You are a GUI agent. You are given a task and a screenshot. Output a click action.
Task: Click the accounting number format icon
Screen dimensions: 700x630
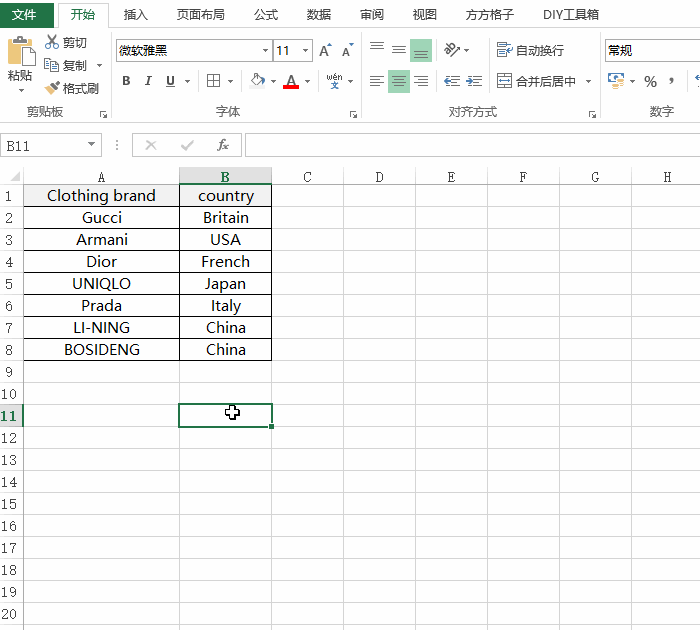616,81
